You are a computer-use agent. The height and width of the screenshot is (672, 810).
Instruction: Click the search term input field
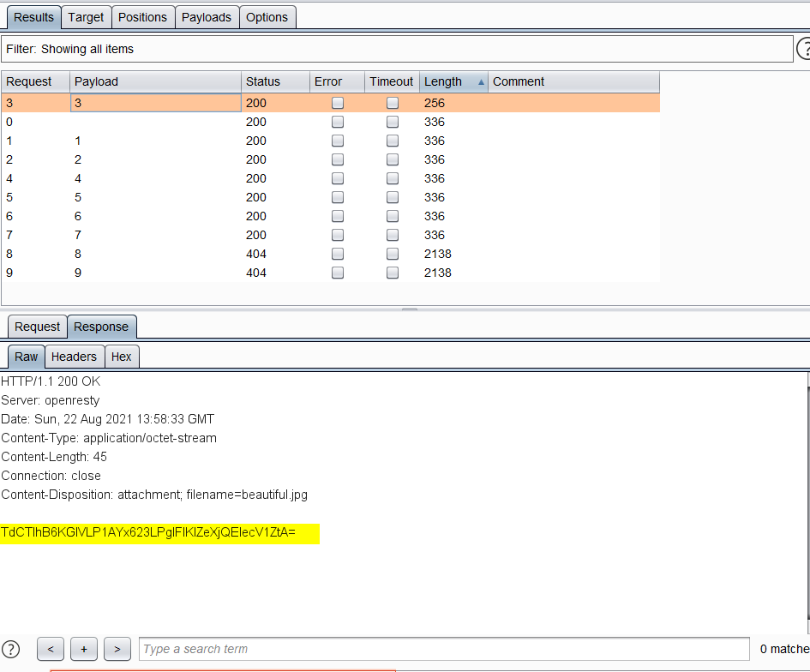pos(444,649)
